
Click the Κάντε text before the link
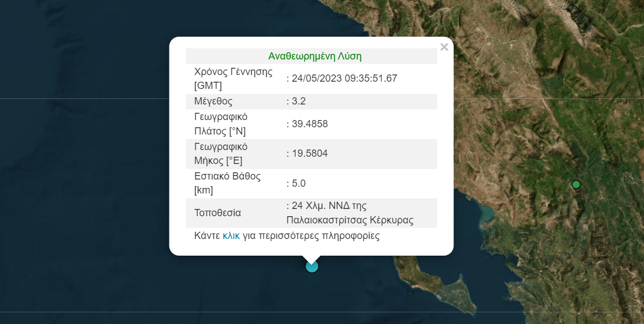point(207,236)
